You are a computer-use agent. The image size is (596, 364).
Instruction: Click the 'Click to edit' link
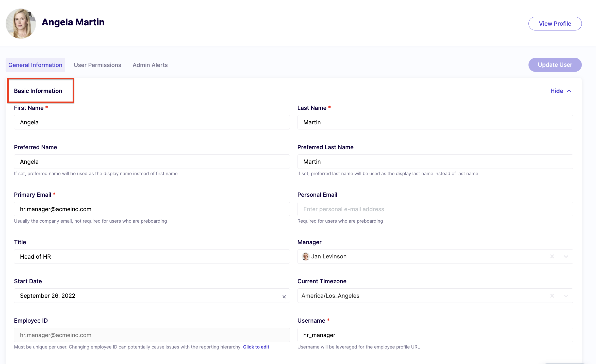tap(256, 347)
